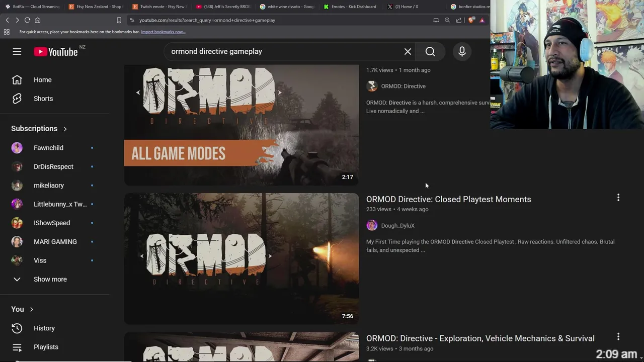The image size is (644, 362).
Task: Click the address bar URL
Action: pos(207,20)
